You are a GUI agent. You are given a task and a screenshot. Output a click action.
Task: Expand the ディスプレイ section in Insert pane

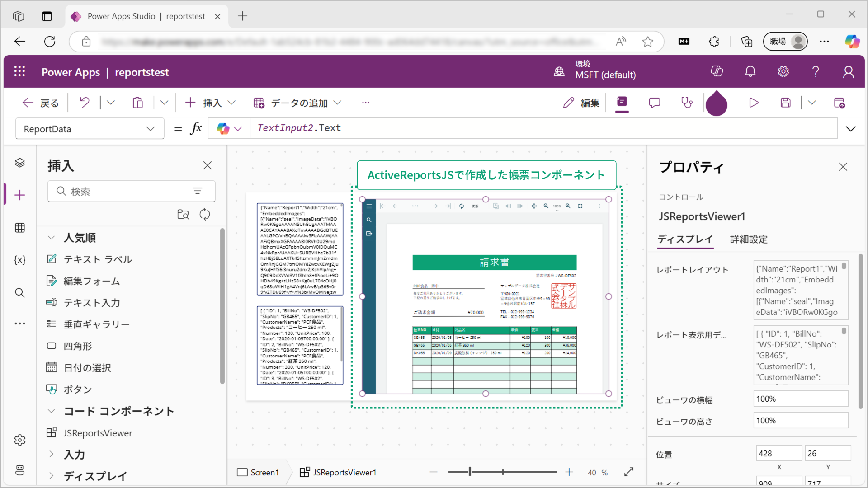51,476
